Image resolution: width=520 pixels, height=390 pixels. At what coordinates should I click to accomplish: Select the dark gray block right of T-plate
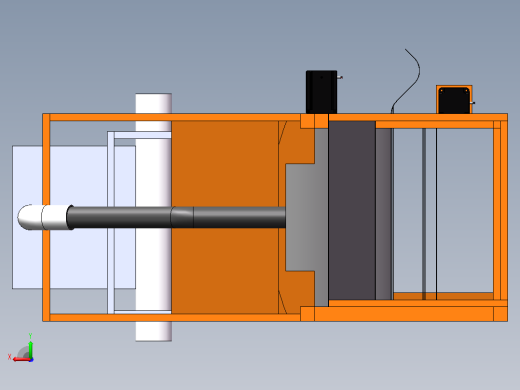click(x=352, y=210)
